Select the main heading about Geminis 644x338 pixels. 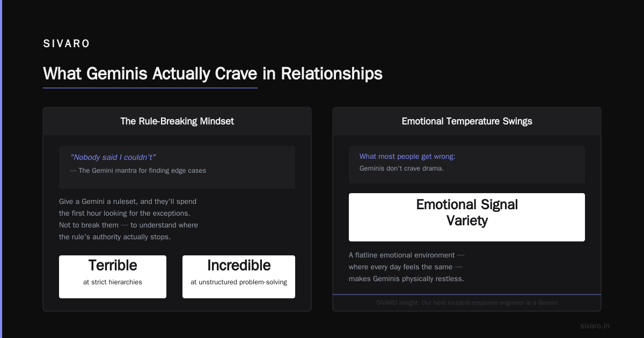click(213, 74)
